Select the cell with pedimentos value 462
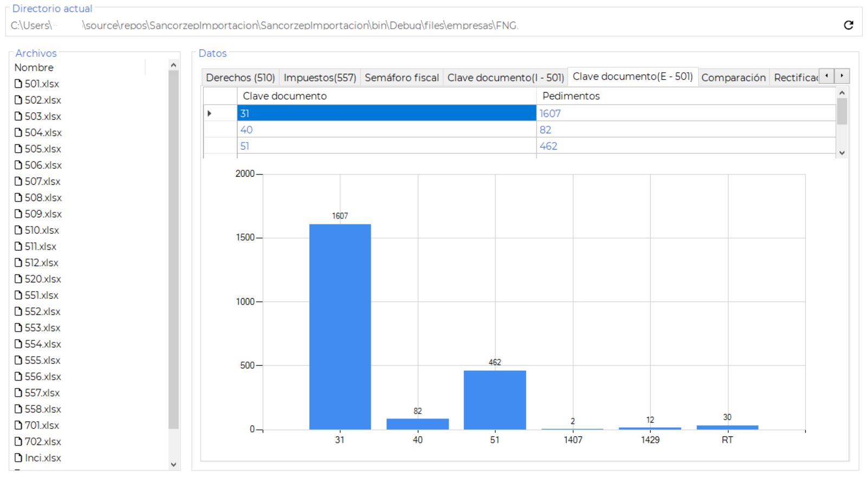The width and height of the screenshot is (868, 484). point(685,146)
